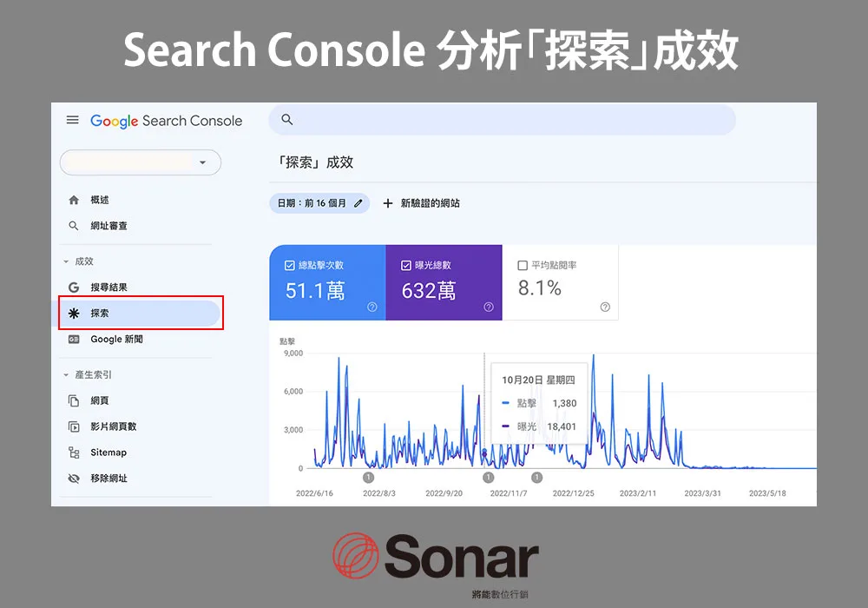Toggle the 曝光總數 checkbox
The width and height of the screenshot is (868, 608).
click(x=405, y=266)
